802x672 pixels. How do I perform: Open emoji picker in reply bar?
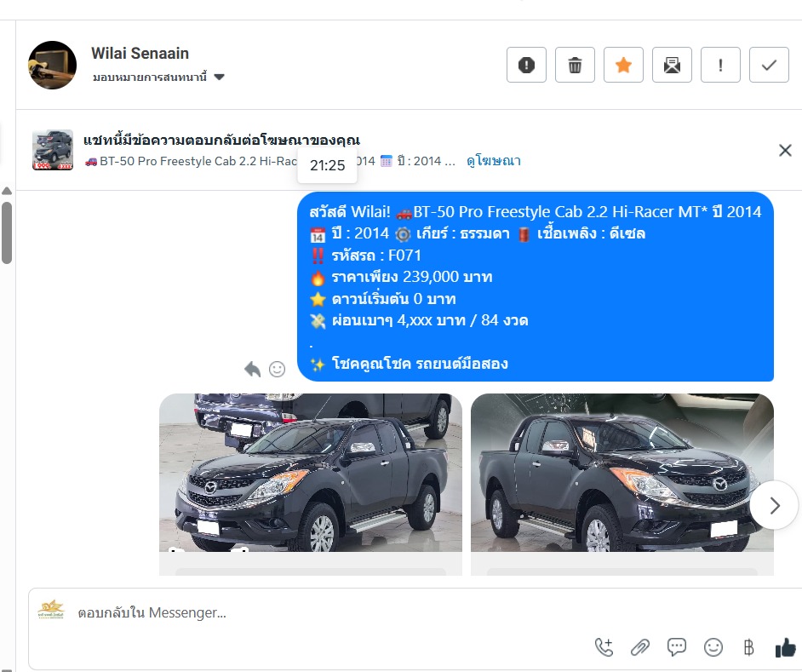click(x=713, y=647)
